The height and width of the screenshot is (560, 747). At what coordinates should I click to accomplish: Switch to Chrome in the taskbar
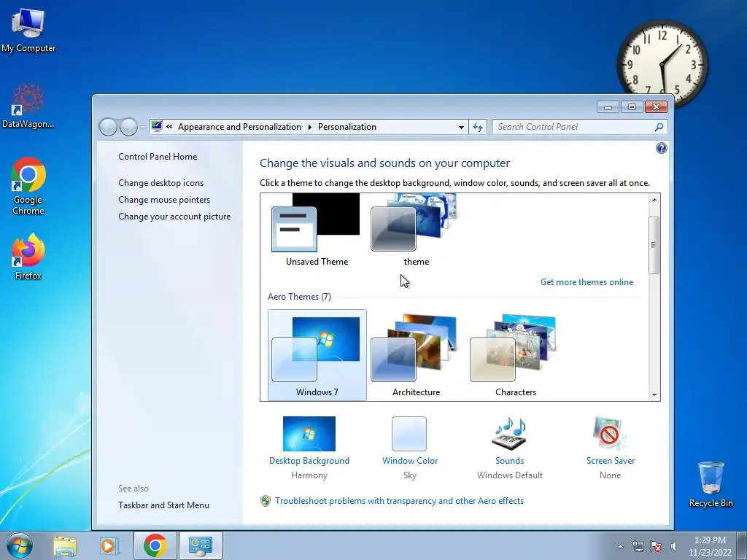pos(155,545)
